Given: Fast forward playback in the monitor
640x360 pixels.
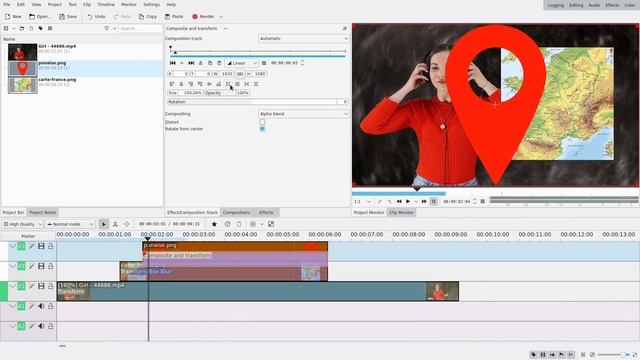Looking at the screenshot, I should coord(424,202).
